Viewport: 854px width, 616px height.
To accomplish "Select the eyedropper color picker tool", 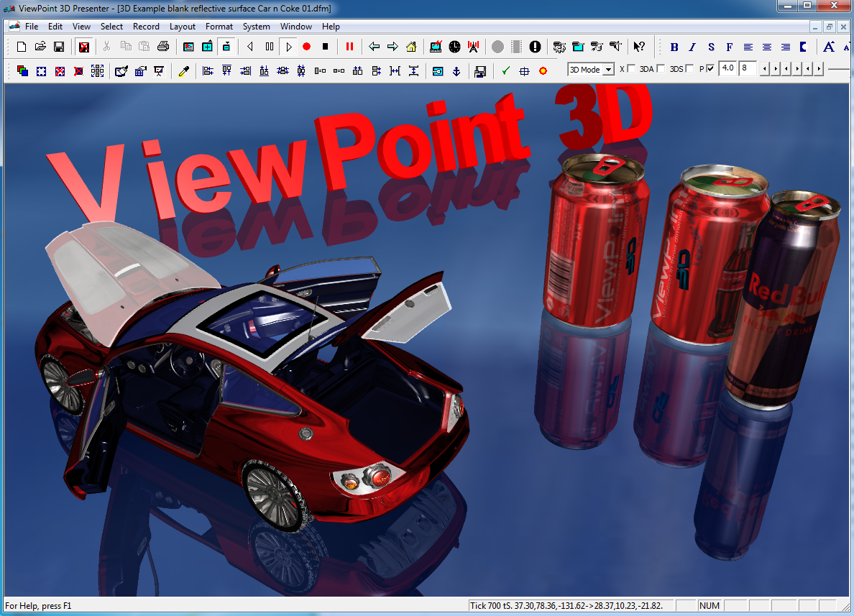I will tap(183, 70).
